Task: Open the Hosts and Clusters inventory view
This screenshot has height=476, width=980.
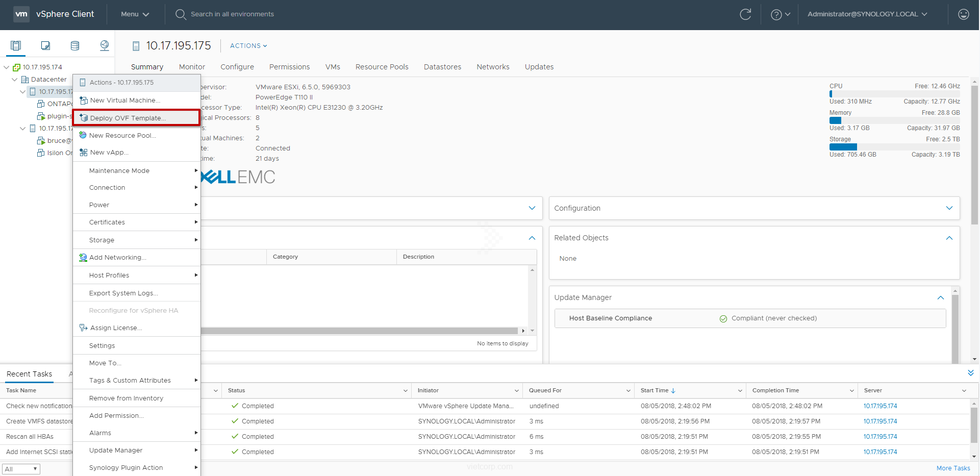Action: point(16,46)
